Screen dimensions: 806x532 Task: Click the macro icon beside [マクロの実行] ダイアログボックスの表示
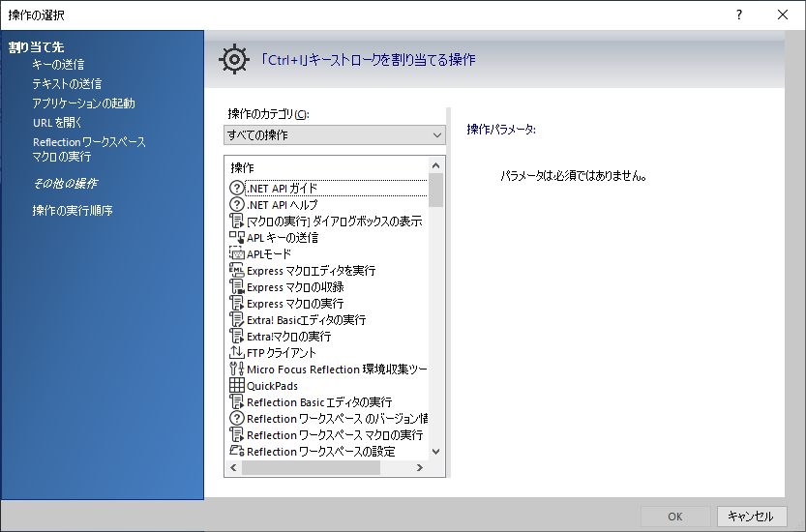pos(236,222)
